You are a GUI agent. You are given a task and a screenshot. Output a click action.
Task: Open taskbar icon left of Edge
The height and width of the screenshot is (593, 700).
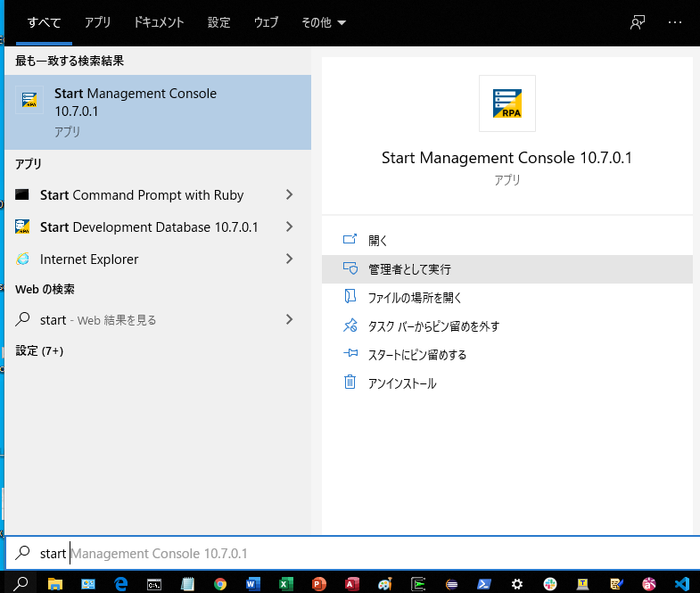pyautogui.click(x=88, y=583)
